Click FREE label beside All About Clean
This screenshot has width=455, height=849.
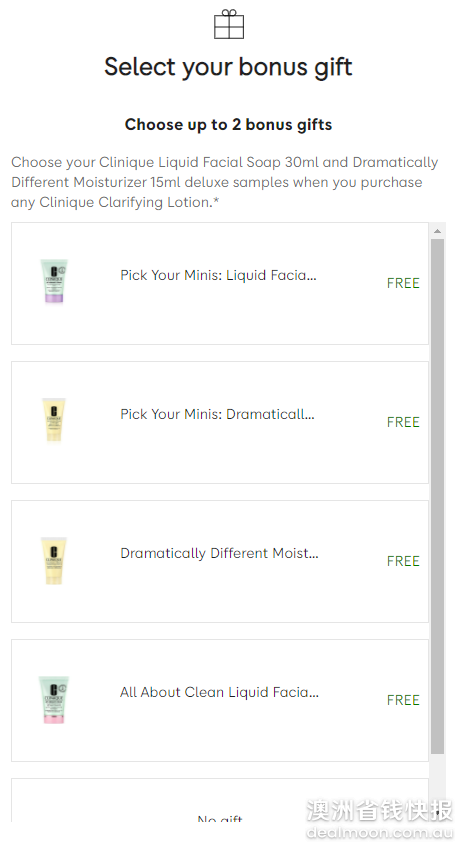coord(404,700)
